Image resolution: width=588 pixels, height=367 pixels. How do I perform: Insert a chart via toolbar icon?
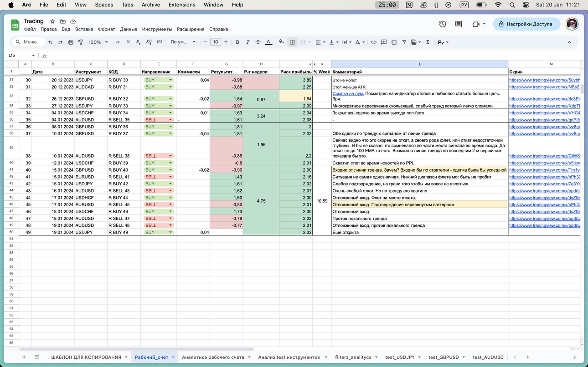(394, 42)
